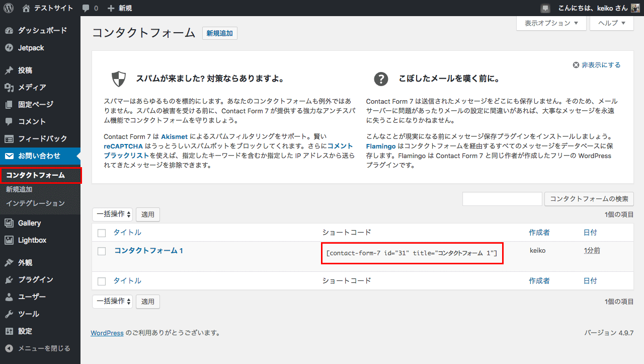The width and height of the screenshot is (644, 364).
Task: Open the テストサイト site menu
Action: click(48, 8)
